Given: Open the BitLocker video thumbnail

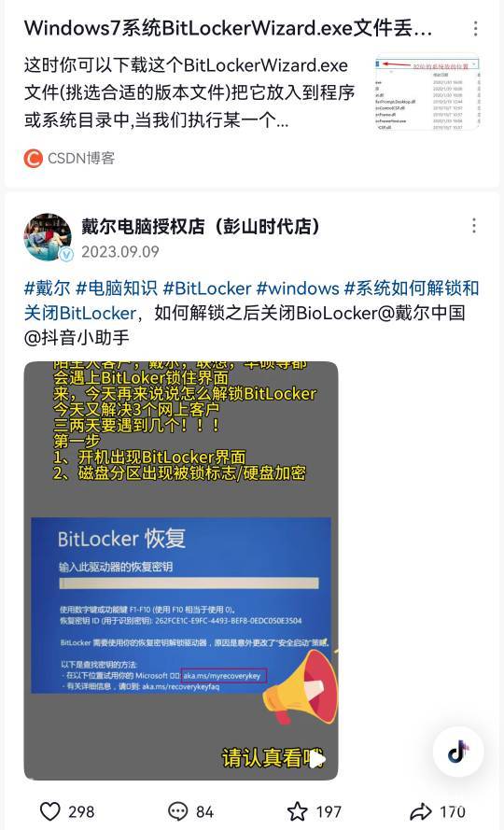Looking at the screenshot, I should point(181,570).
